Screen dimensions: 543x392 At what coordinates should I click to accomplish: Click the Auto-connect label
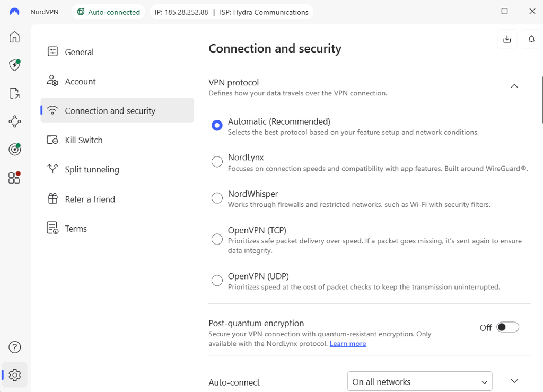tap(234, 382)
